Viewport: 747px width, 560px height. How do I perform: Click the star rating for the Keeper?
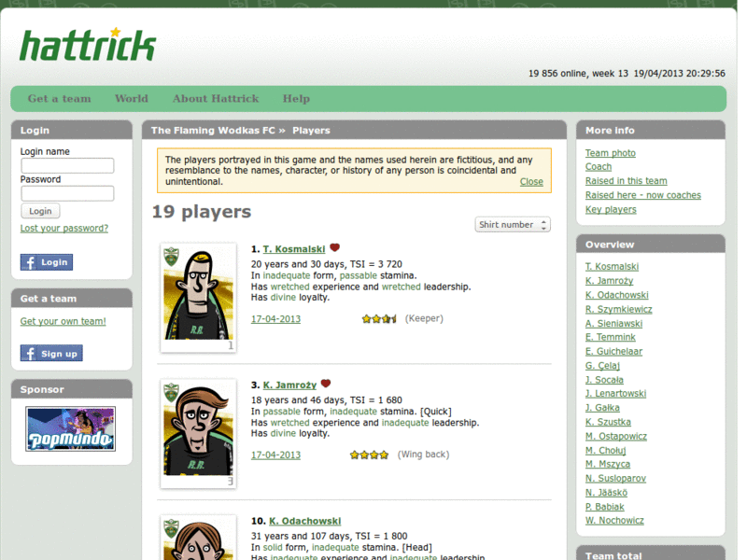click(x=379, y=318)
